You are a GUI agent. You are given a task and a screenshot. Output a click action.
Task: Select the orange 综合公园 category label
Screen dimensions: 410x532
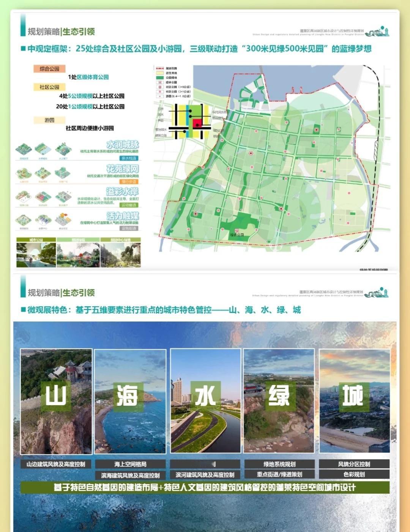click(49, 69)
